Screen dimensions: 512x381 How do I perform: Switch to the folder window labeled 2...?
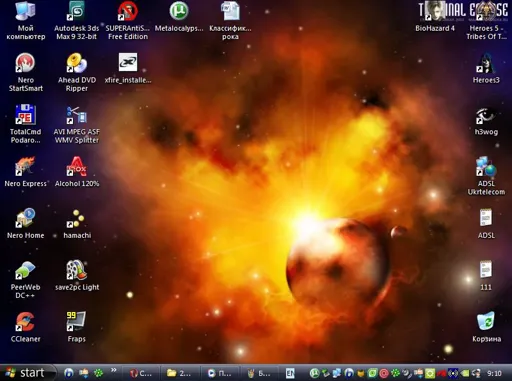tap(180, 373)
